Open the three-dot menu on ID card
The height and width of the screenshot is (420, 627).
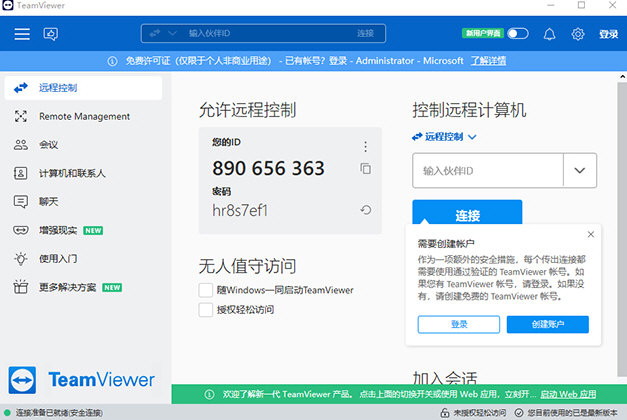(365, 146)
